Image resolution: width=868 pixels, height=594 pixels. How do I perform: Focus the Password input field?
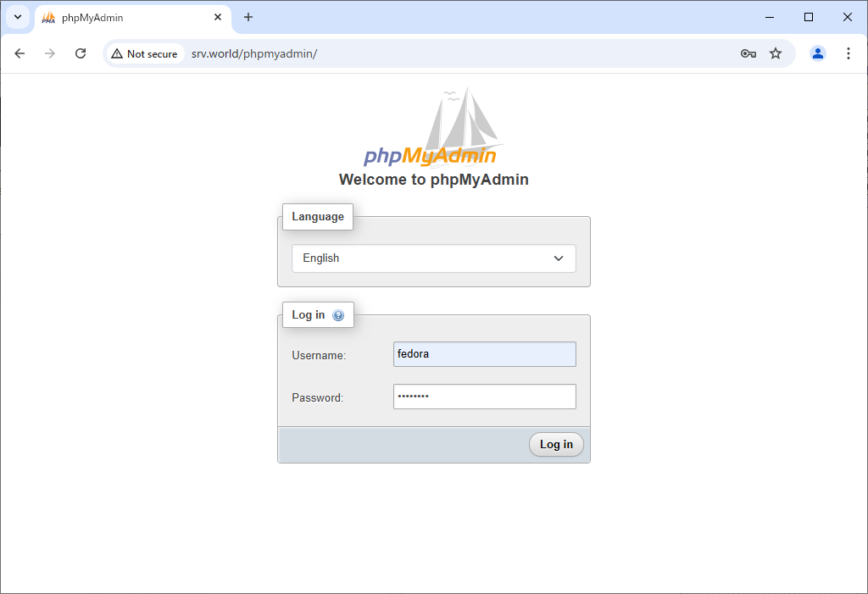pos(485,397)
